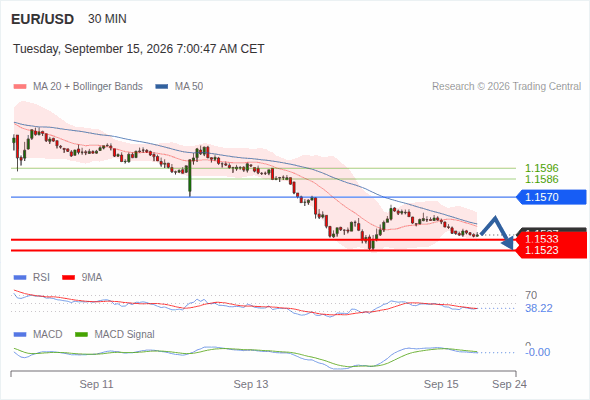Click the 9MA legend label
Viewport: 590px width, 400px height.
tap(92, 278)
